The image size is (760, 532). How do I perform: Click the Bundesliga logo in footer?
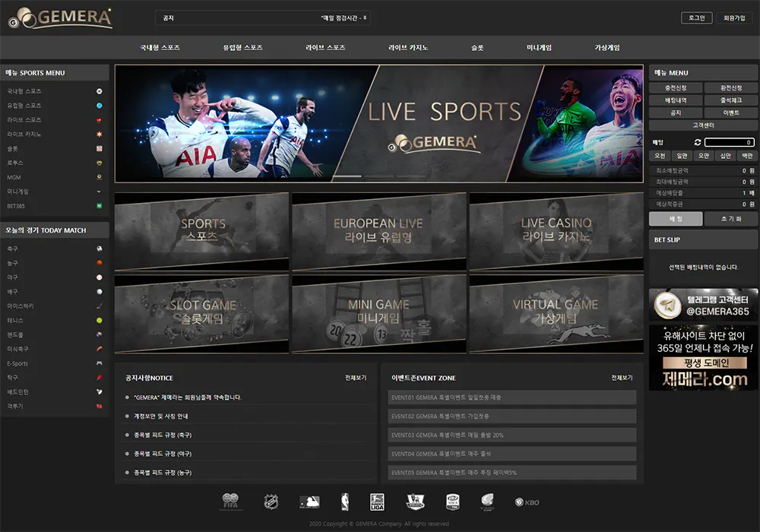[377, 502]
